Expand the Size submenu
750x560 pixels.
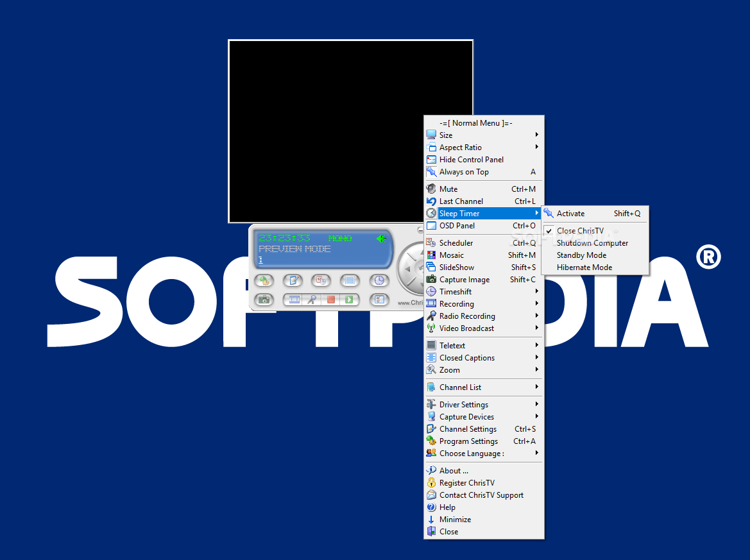(484, 135)
